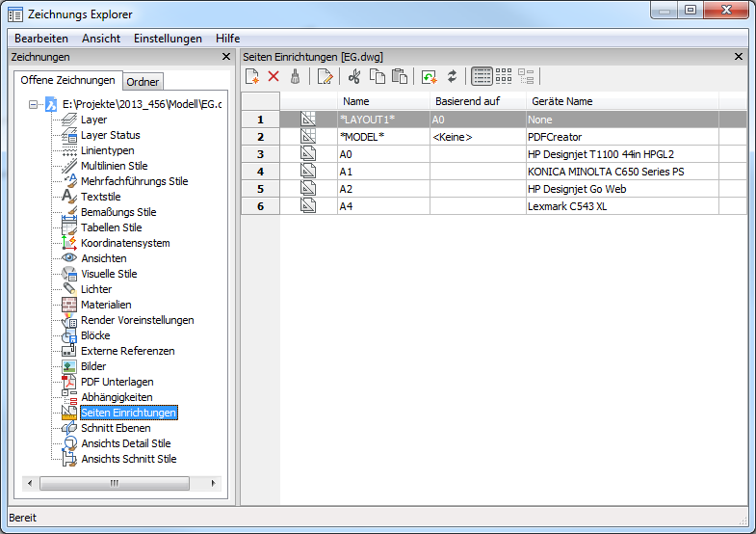Click the tree panel horizontal scrollbar thumb
The height and width of the screenshot is (534, 756).
[x=114, y=483]
